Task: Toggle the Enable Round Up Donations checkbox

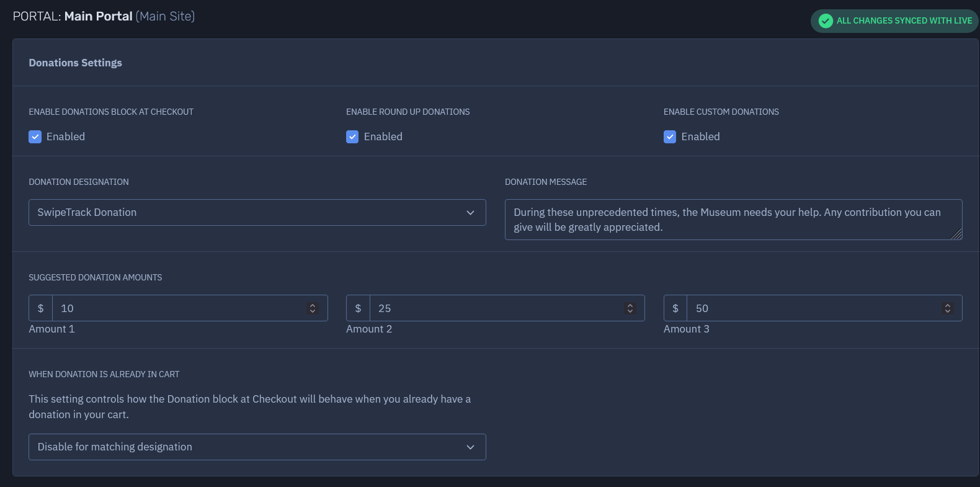Action: (352, 136)
